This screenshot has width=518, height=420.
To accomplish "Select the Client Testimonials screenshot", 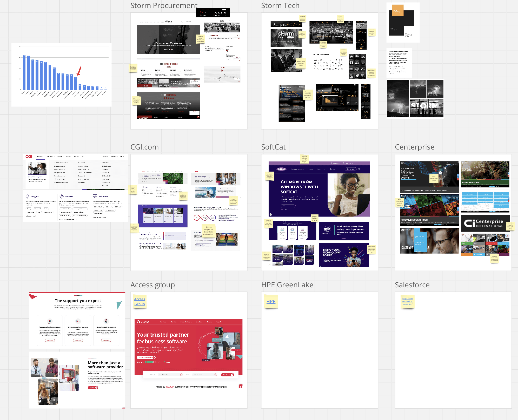I will (169, 105).
